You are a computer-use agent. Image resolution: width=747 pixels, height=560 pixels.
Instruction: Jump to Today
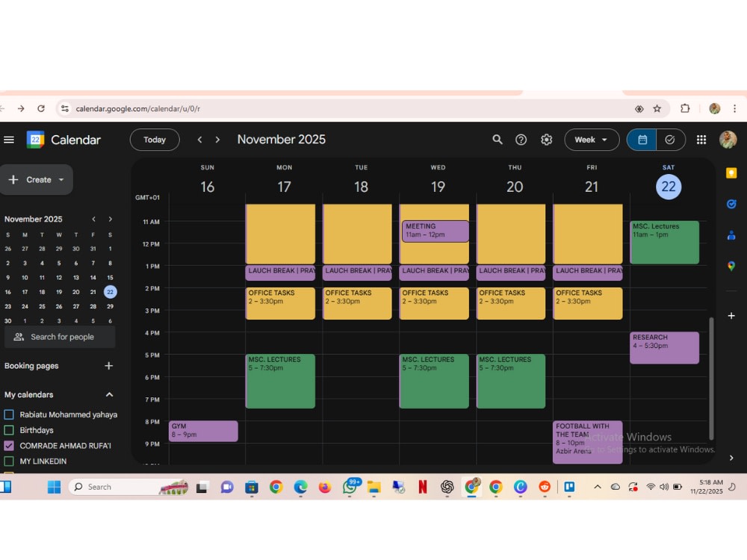click(155, 140)
